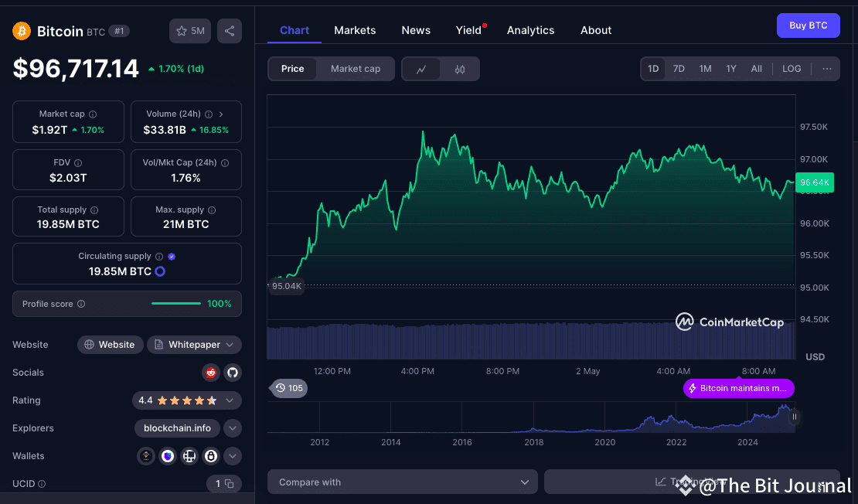Click the 95.04K opening price marker
This screenshot has width=858, height=504.
[286, 286]
